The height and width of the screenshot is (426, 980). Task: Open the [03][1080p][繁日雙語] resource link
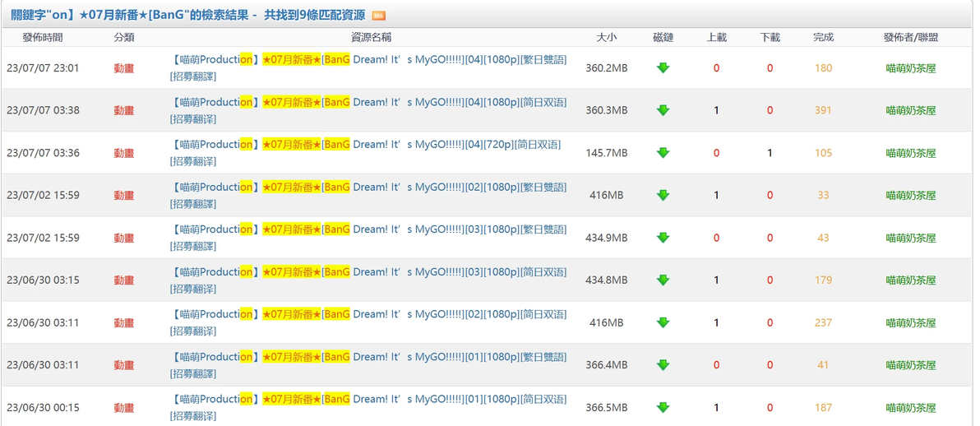(369, 238)
